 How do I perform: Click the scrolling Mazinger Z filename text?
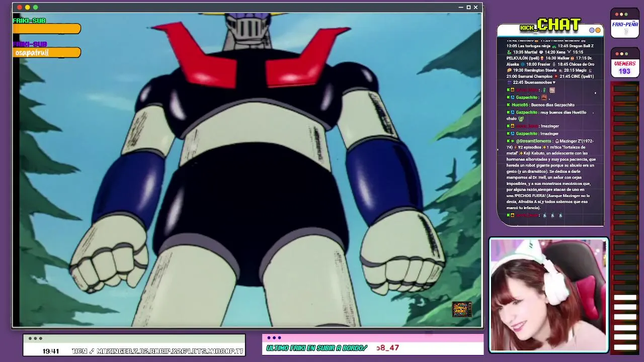tap(158, 351)
